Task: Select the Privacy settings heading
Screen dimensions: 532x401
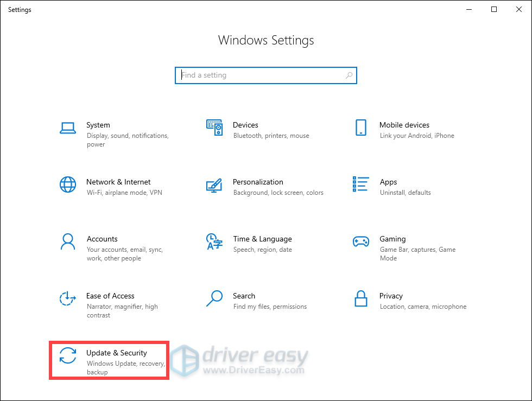Action: [x=391, y=296]
